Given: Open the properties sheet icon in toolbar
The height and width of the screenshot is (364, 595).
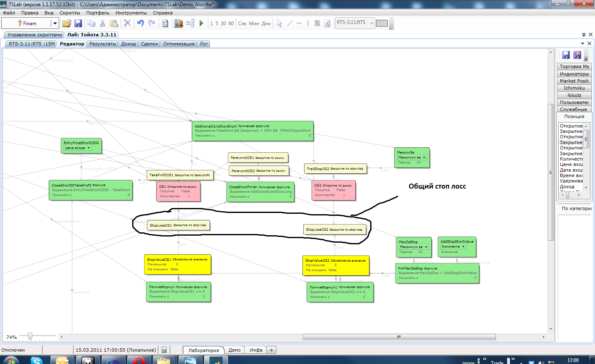Looking at the screenshot, I should 165,23.
